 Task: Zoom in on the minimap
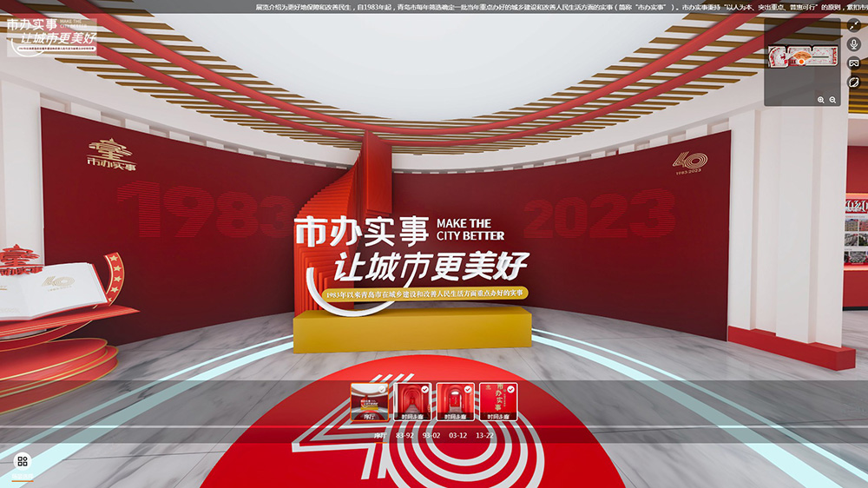821,100
